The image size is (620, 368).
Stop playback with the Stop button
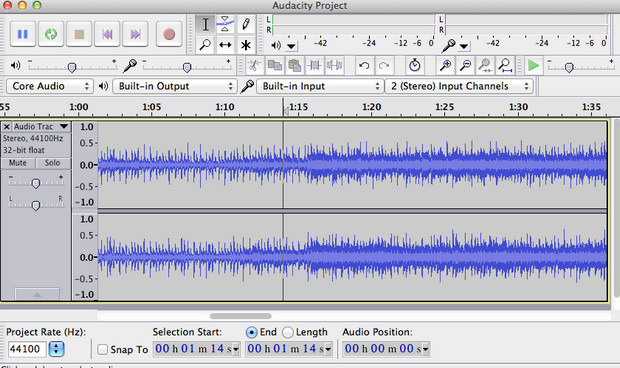pos(79,34)
